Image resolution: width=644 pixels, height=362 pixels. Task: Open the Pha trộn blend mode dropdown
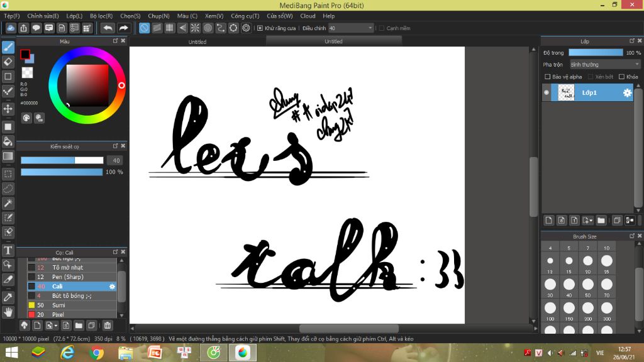click(x=605, y=65)
